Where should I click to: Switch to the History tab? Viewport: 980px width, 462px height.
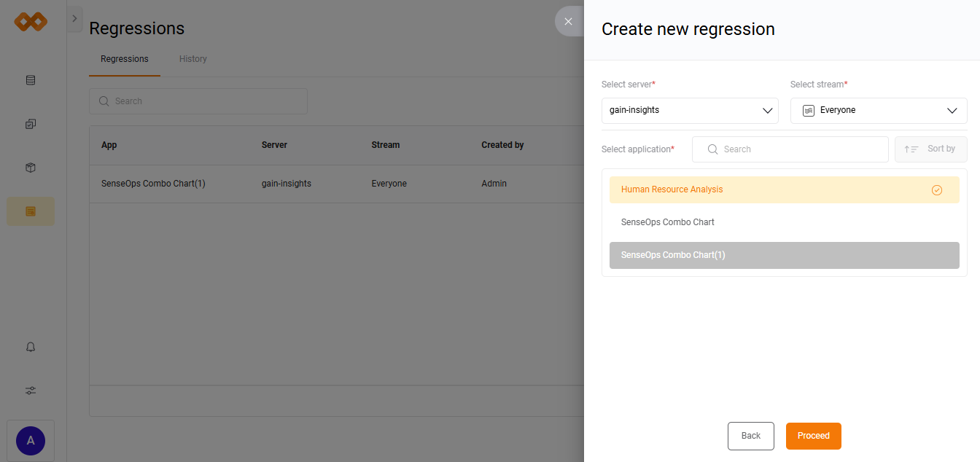193,59
